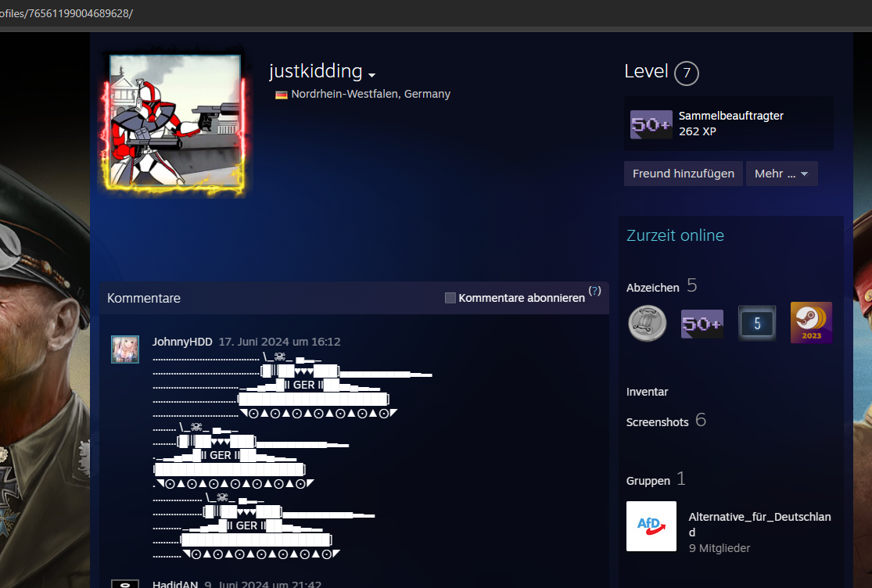The height and width of the screenshot is (588, 872).
Task: Click the 50+ Sammelbeauftragter featured badge icon
Action: [x=651, y=124]
